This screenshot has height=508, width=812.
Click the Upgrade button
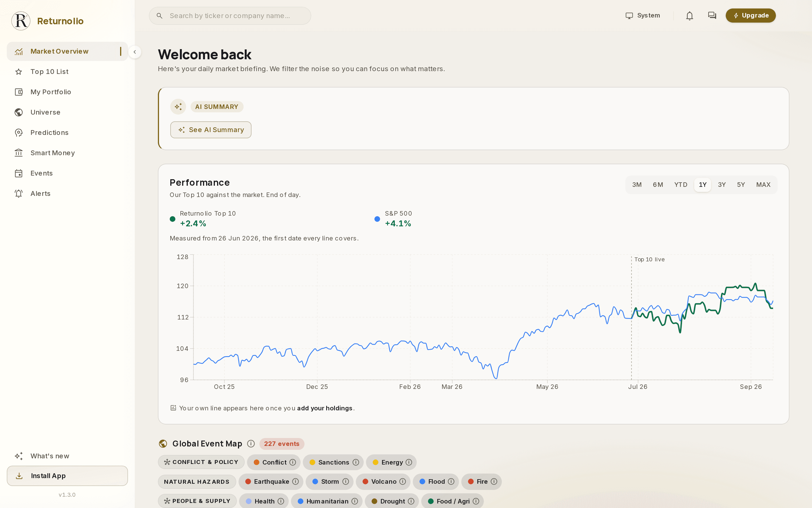coord(751,16)
